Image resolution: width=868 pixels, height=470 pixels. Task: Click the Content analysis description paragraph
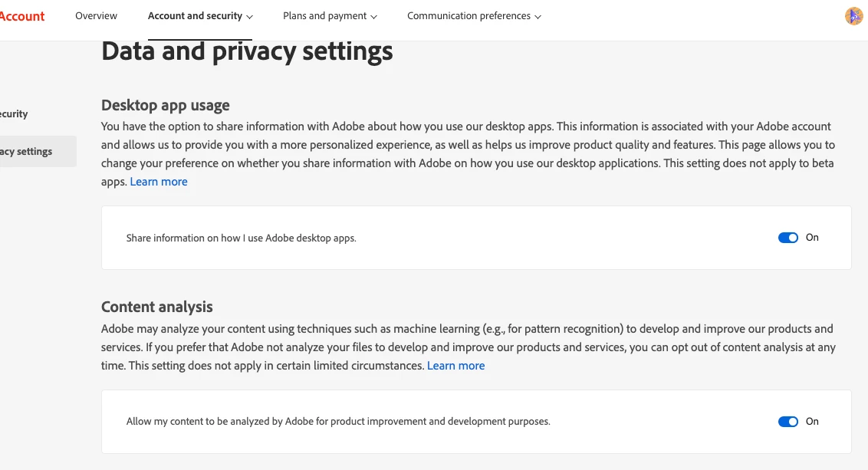tap(460, 347)
